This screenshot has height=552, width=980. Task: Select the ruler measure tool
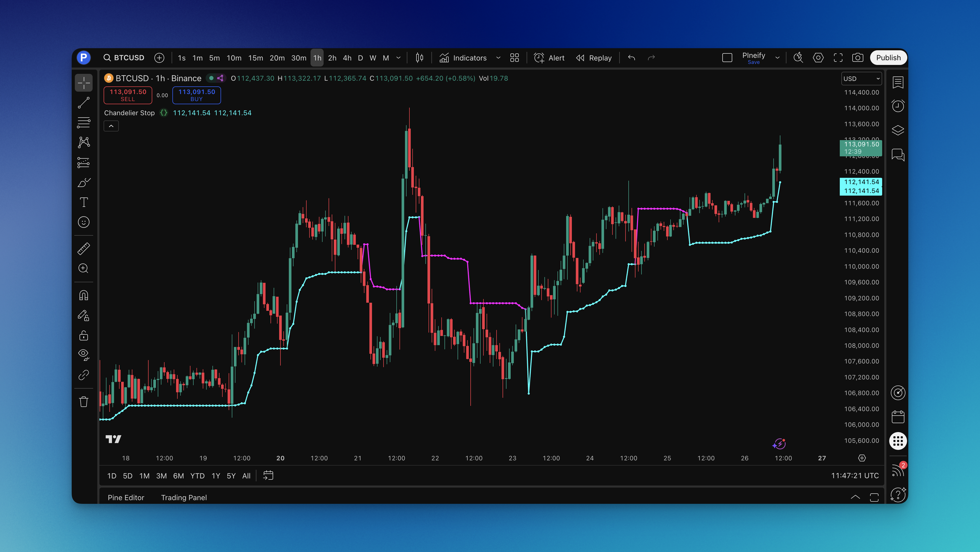tap(84, 249)
